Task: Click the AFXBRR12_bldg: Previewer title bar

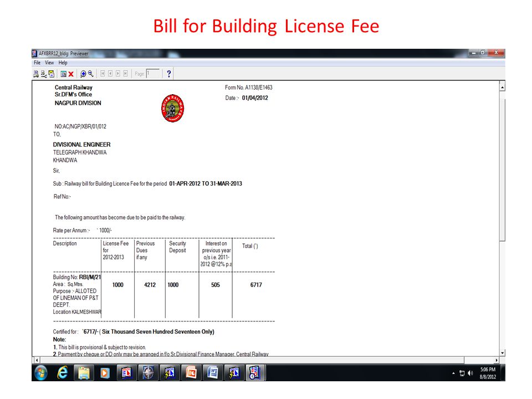Action: [x=251, y=53]
